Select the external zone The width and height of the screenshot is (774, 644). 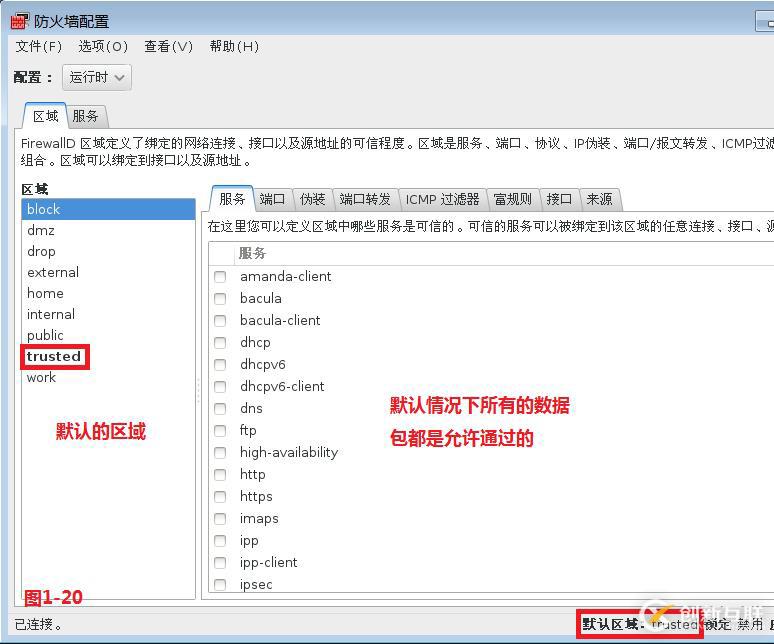click(x=108, y=272)
